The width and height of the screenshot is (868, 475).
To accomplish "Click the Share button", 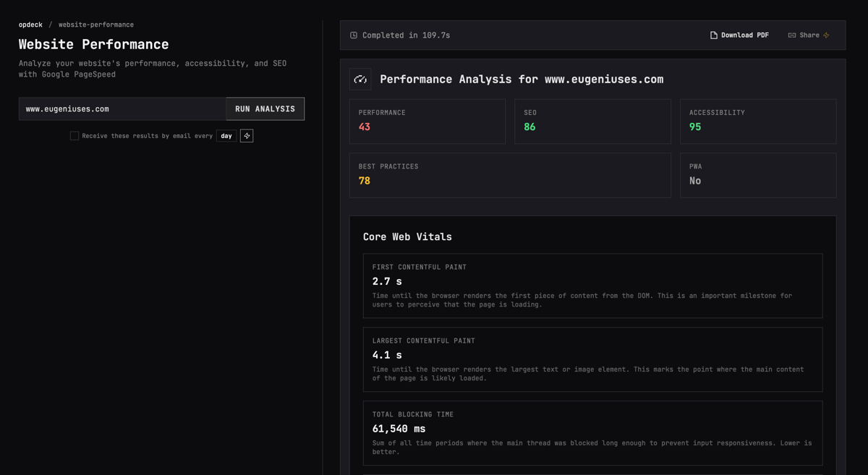I will point(809,35).
